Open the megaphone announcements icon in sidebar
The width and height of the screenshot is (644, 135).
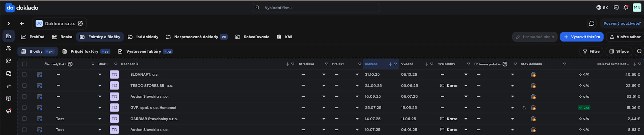9,111
